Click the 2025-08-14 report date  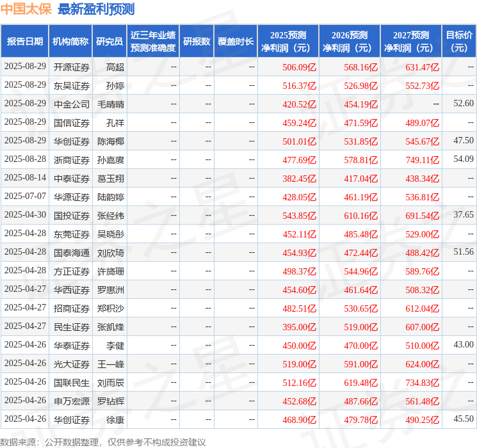[25, 178]
